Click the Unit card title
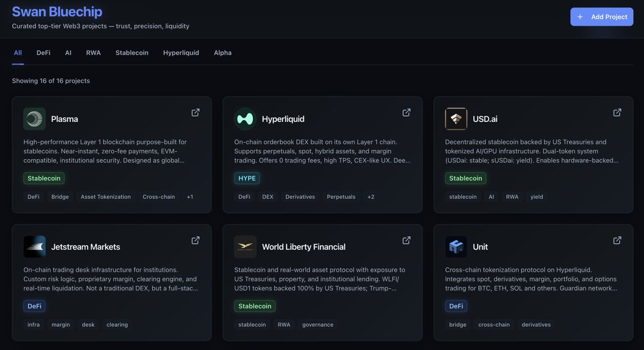Viewport: 644px width, 350px height. pyautogui.click(x=480, y=247)
